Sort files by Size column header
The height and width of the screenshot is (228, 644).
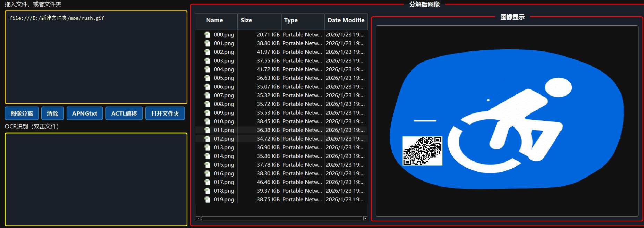(259, 20)
